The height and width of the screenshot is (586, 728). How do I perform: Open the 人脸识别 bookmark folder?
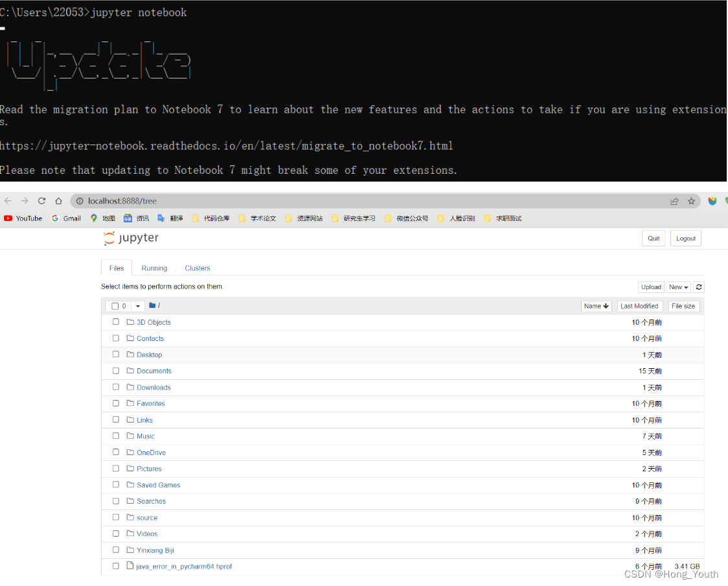(x=456, y=218)
